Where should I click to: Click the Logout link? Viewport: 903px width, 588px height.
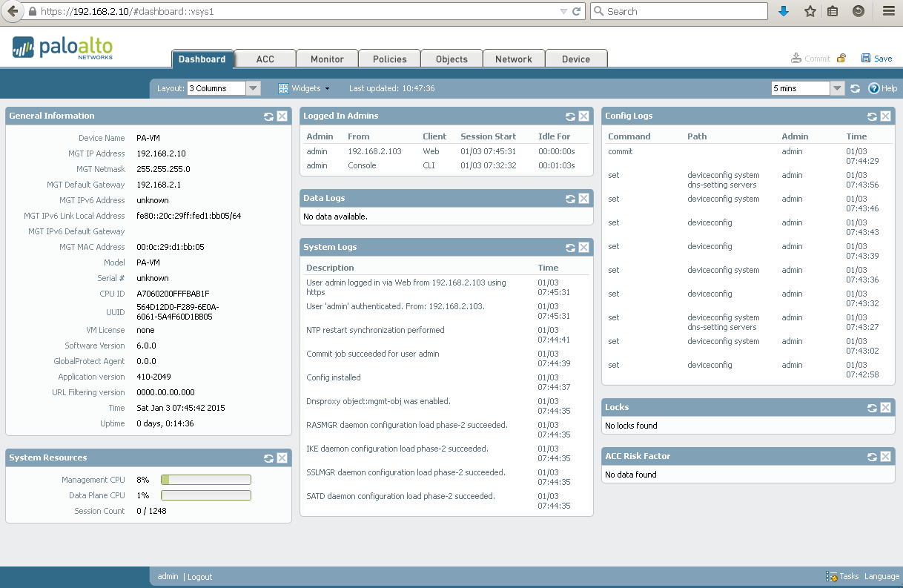pos(200,577)
